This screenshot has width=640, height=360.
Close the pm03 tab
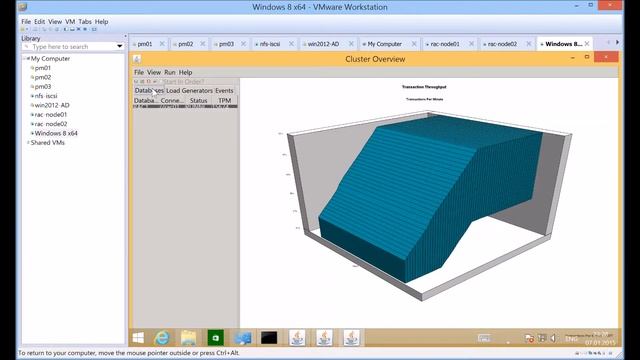pyautogui.click(x=243, y=44)
